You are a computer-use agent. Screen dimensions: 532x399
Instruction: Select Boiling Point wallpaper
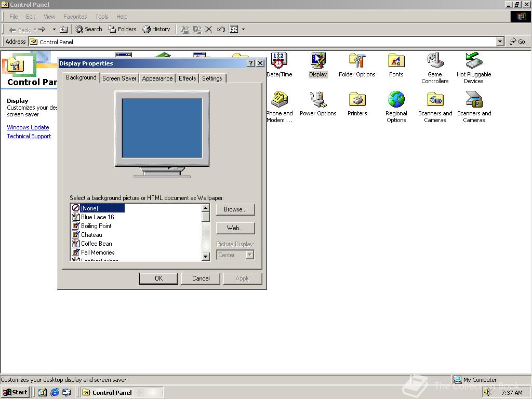[x=92, y=225]
